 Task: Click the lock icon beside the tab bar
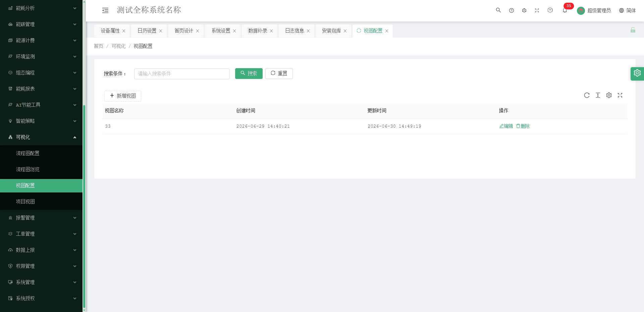(633, 30)
